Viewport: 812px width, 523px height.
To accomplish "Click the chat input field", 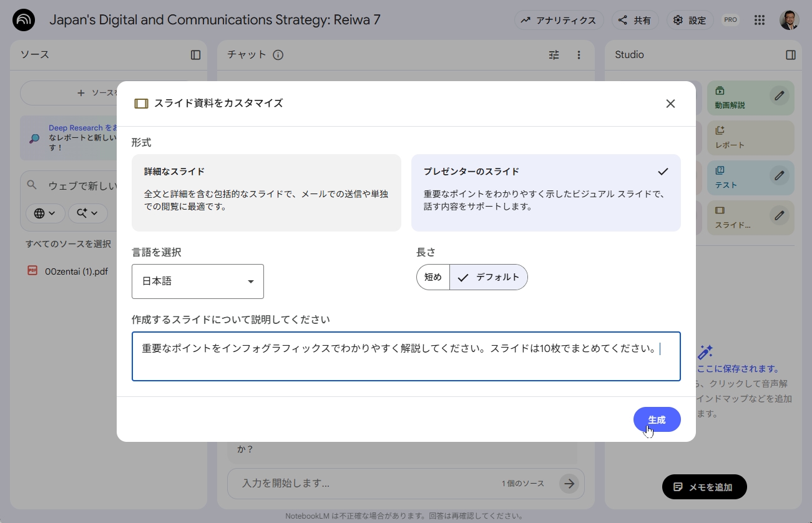I will (368, 484).
